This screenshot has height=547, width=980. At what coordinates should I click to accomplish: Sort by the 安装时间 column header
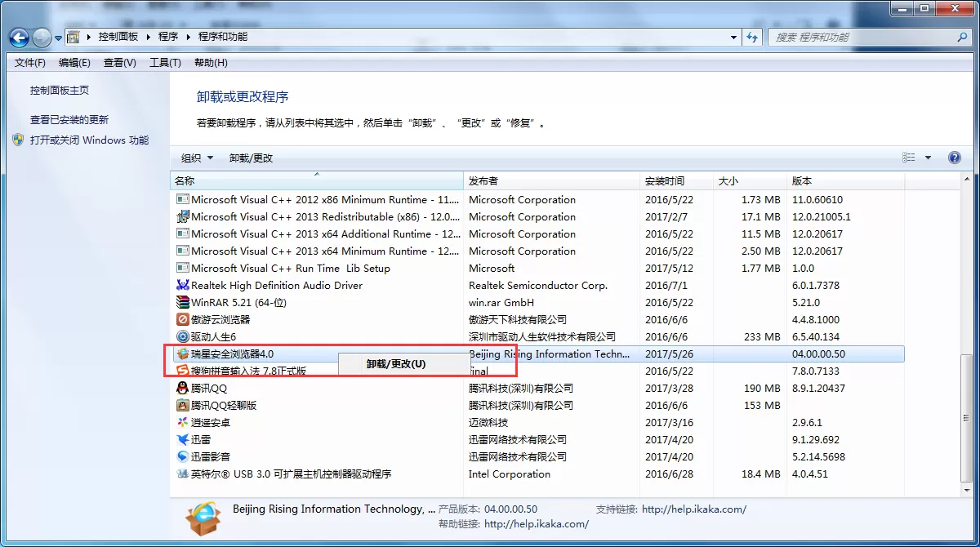[676, 181]
